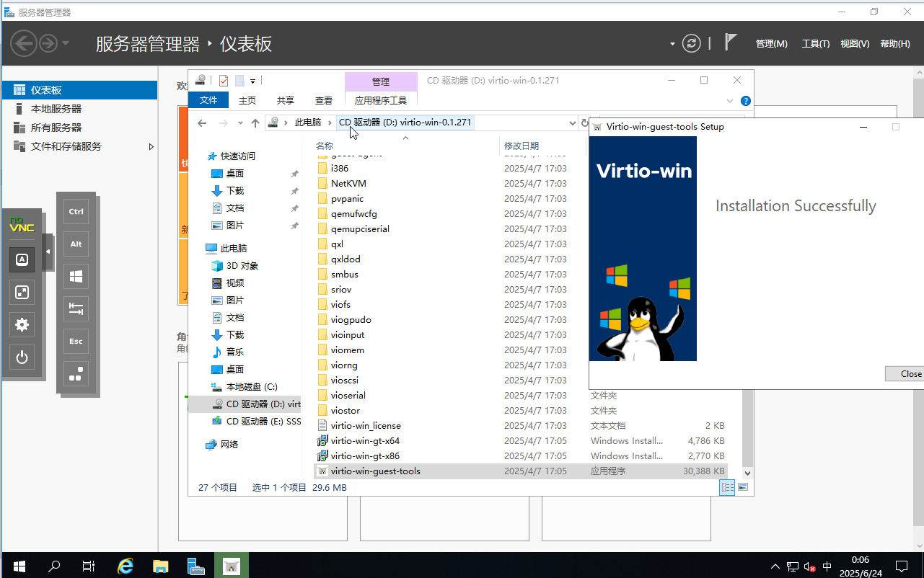Click Server Manager forward arrow
Image resolution: width=924 pixels, height=578 pixels.
pos(48,44)
